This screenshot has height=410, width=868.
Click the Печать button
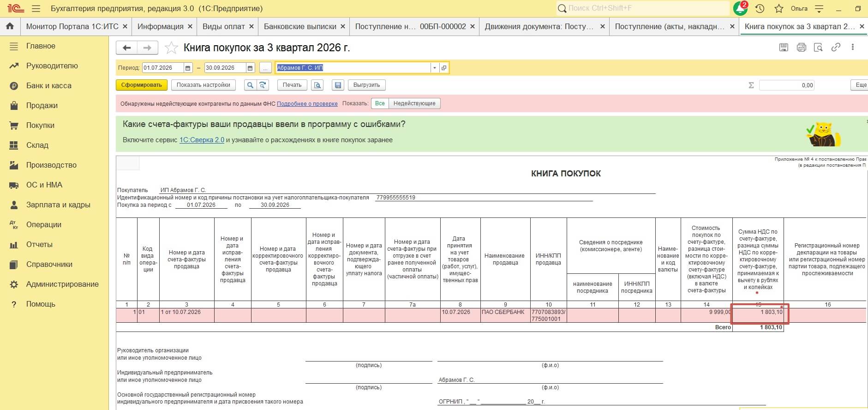tap(292, 85)
